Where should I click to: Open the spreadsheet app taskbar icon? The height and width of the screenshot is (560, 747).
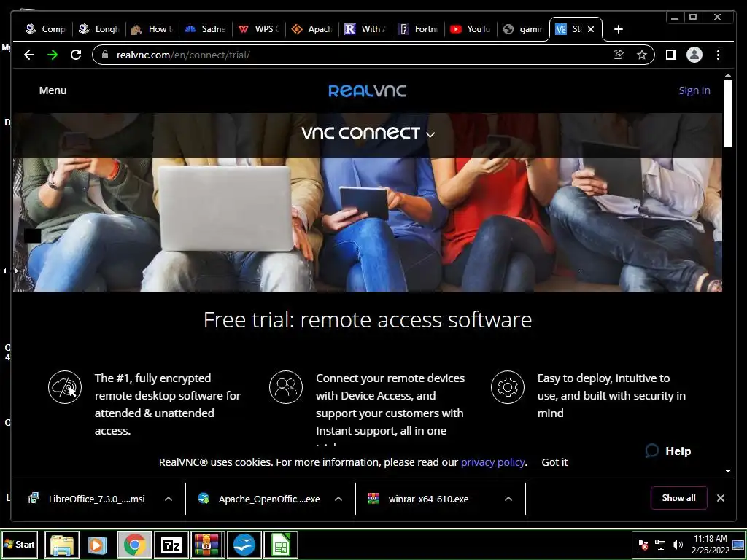coord(281,545)
